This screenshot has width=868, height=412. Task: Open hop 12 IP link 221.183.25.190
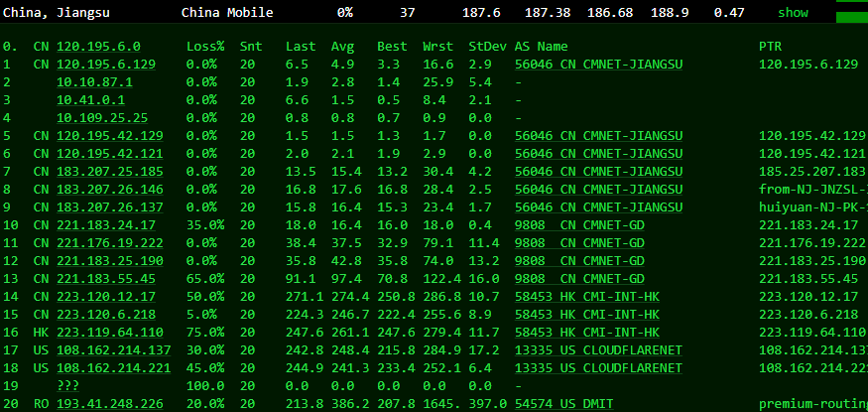tap(109, 261)
